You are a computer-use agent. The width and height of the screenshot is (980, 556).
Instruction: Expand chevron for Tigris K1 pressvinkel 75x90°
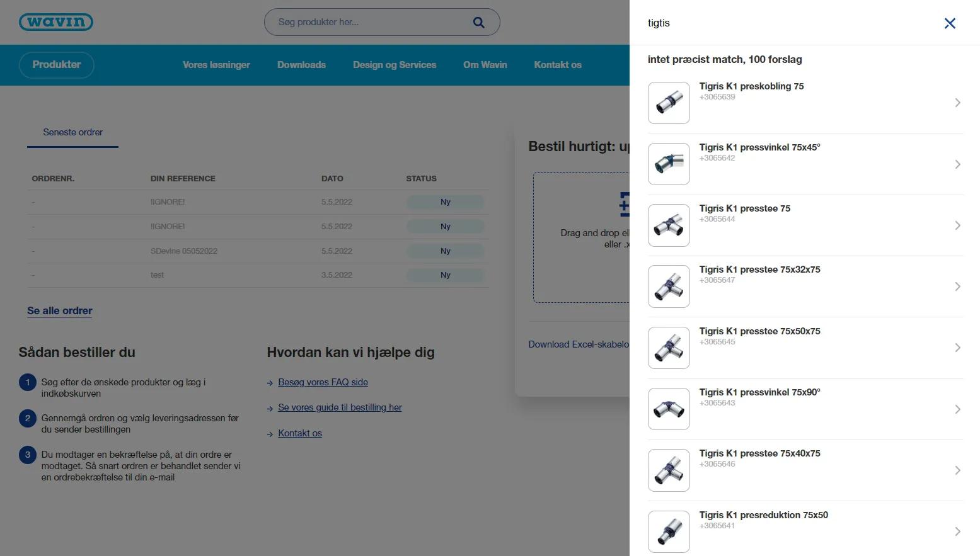click(957, 409)
